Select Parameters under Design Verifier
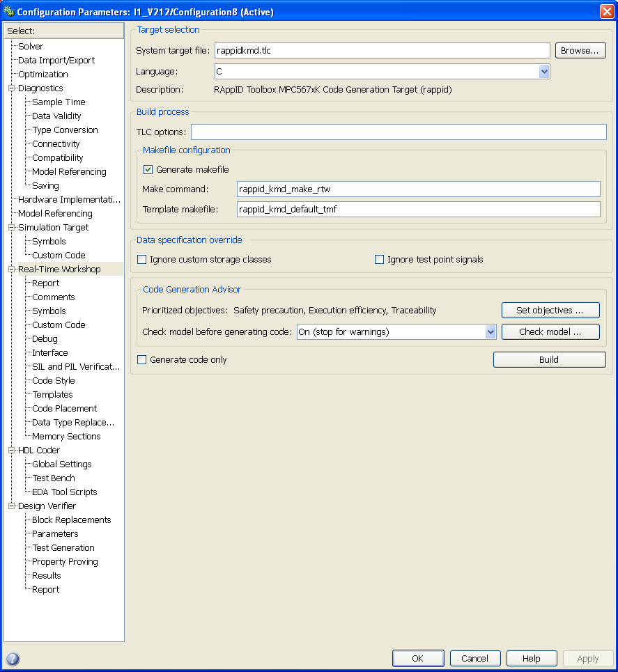Screen dimensions: 618x672 pyautogui.click(x=55, y=534)
